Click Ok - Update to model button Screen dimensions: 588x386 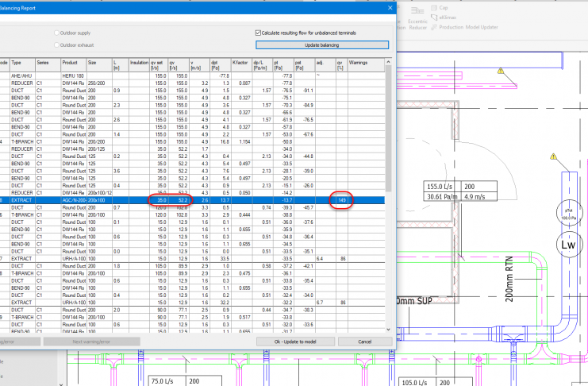295,342
